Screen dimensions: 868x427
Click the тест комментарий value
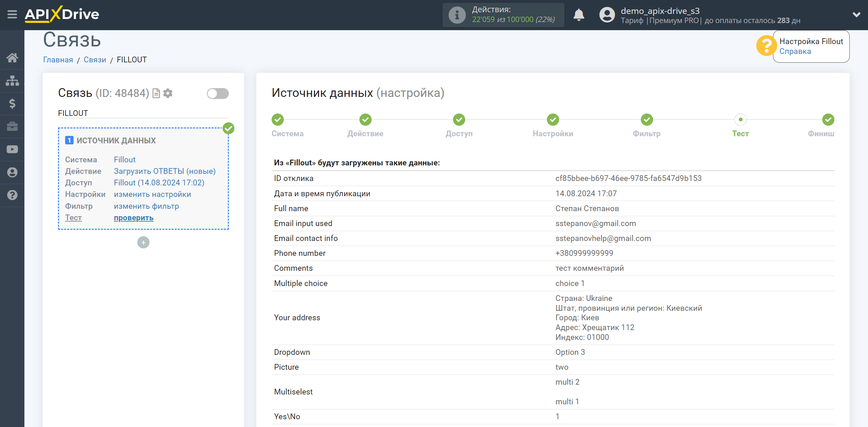[x=589, y=268]
